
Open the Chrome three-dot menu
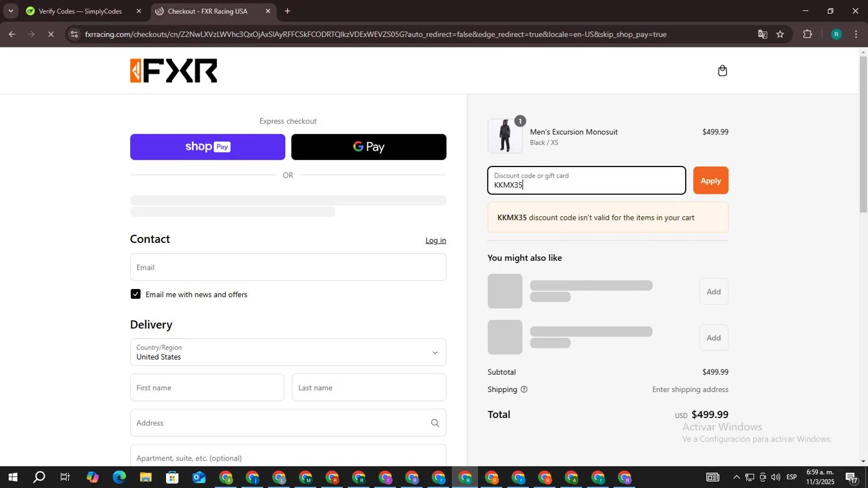(856, 34)
